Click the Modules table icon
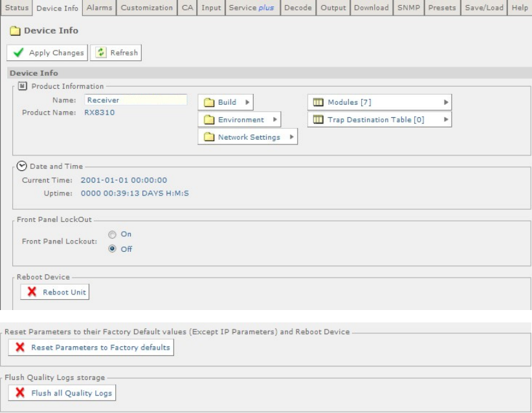 [x=318, y=102]
